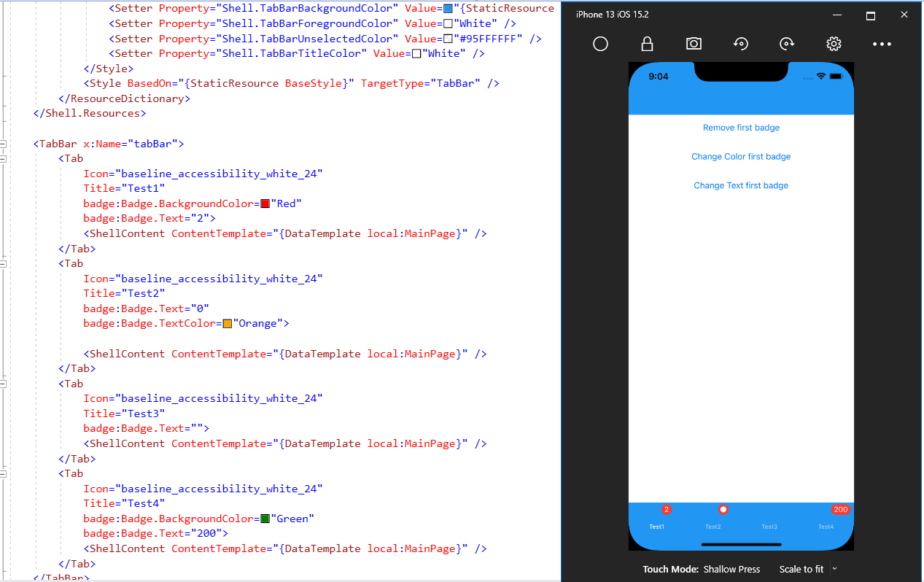Viewport: 924px width, 582px height.
Task: Click the Title="Test3" code line
Action: (x=125, y=414)
